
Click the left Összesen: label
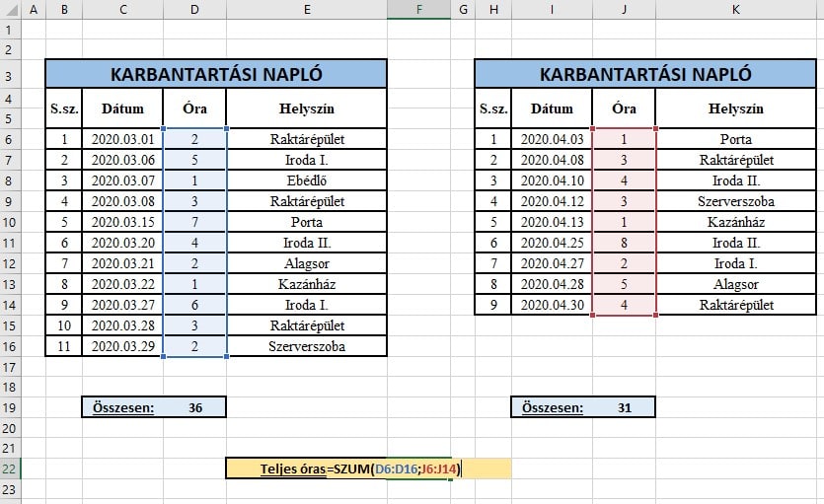tap(123, 407)
